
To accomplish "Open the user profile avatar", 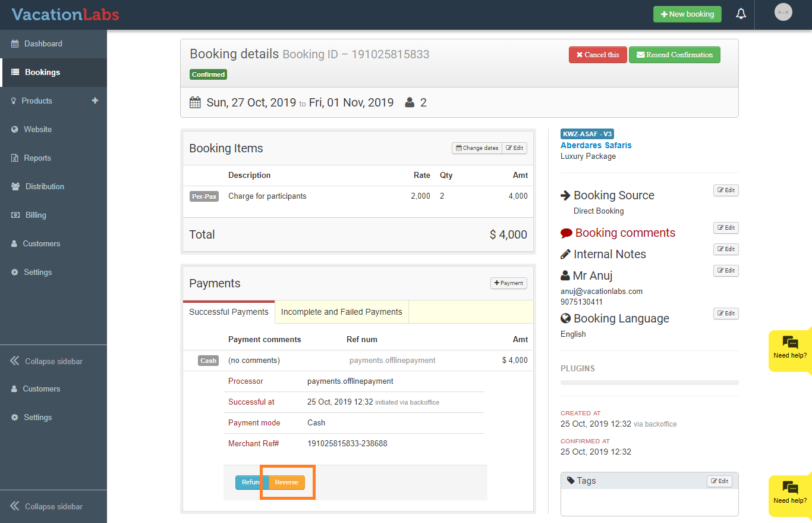I will point(783,12).
